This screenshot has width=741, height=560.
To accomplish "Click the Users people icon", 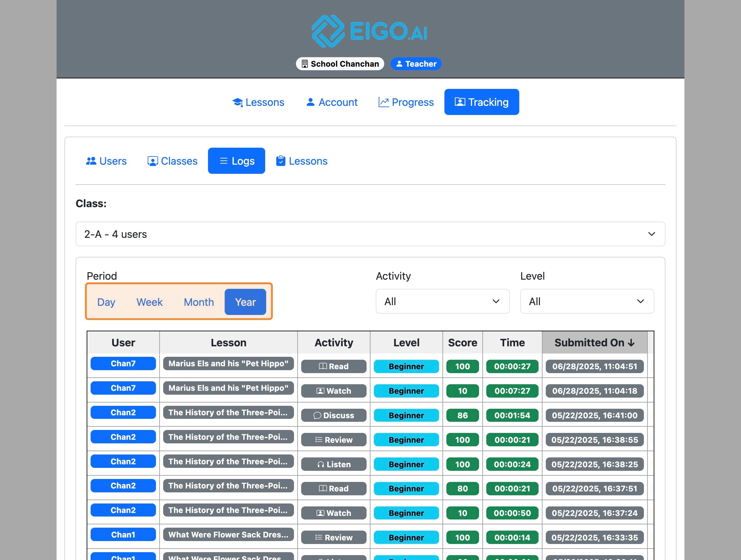I will pyautogui.click(x=91, y=161).
